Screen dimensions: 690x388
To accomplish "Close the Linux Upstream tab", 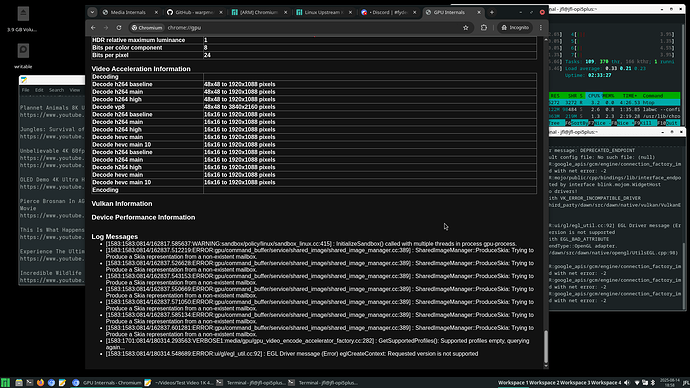I will [x=350, y=12].
